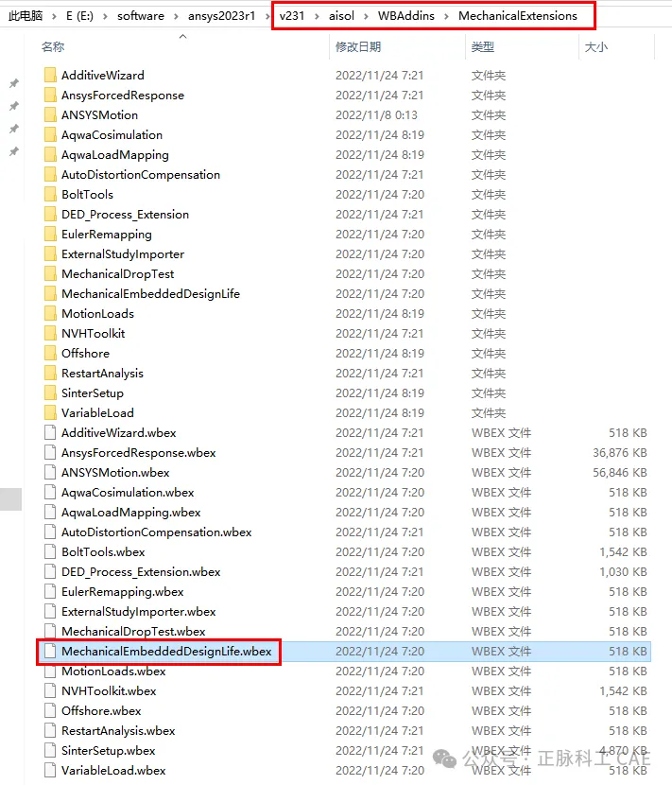Image resolution: width=672 pixels, height=785 pixels.
Task: Navigate to E (E:) drive breadcrumb
Action: (x=79, y=16)
